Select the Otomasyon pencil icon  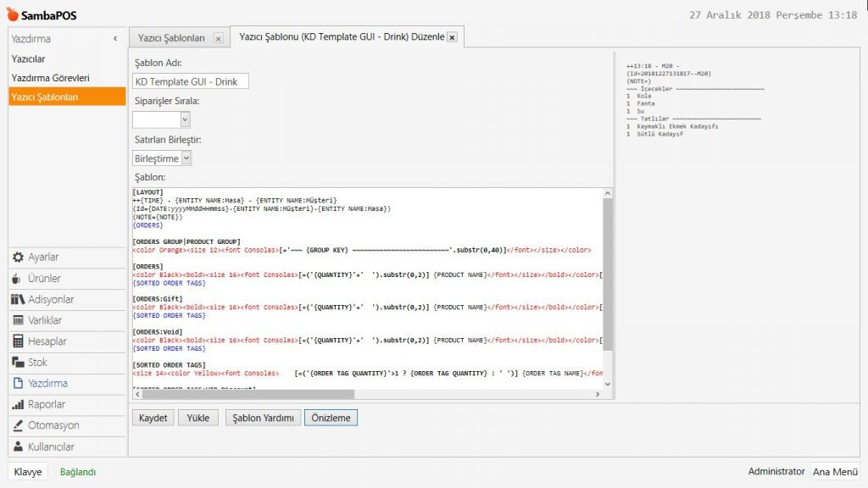[17, 425]
